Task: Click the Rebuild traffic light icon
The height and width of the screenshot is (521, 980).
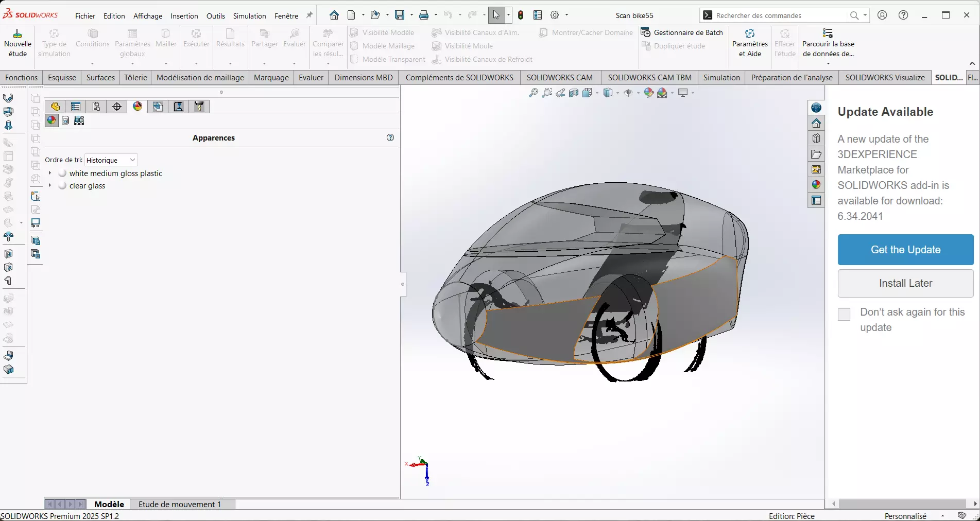Action: coord(521,15)
